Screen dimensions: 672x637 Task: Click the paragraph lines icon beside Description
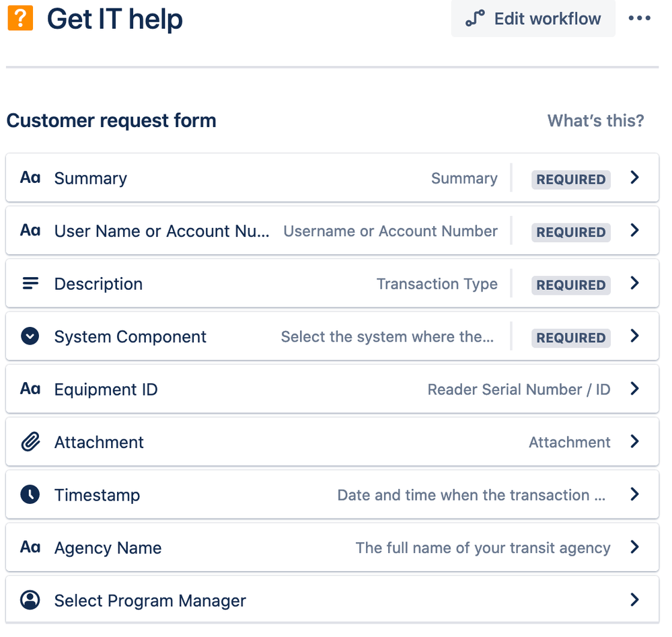[30, 283]
